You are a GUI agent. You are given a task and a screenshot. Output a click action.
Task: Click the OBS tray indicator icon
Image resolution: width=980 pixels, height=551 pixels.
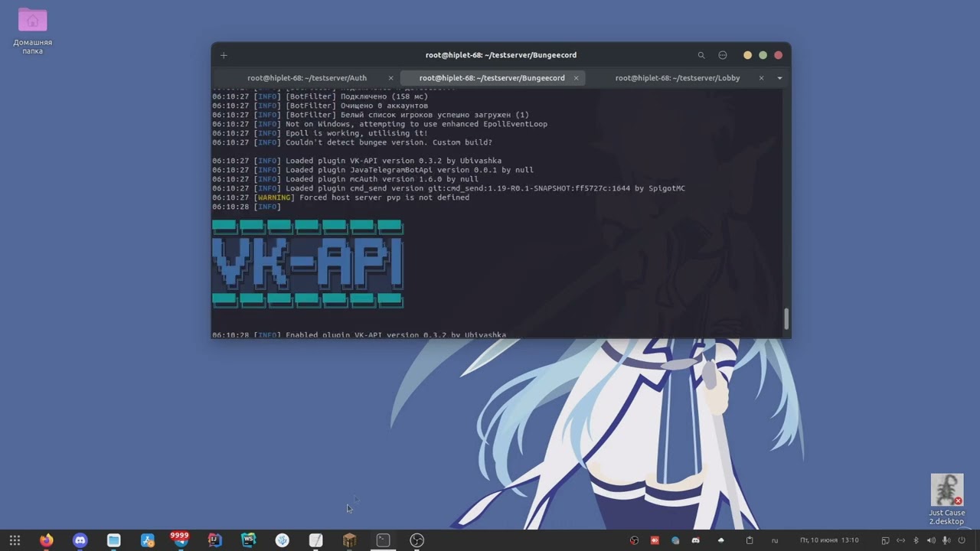pyautogui.click(x=634, y=540)
